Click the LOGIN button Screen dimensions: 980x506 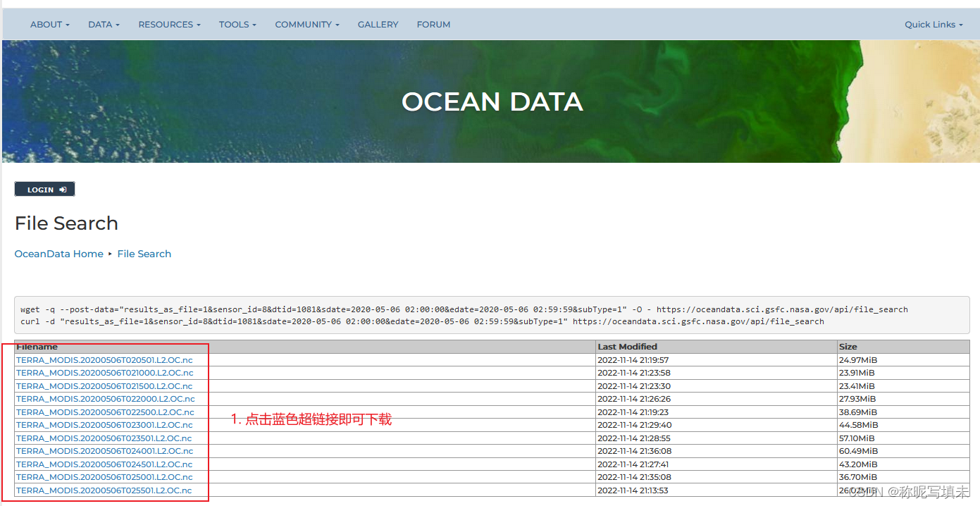point(44,190)
